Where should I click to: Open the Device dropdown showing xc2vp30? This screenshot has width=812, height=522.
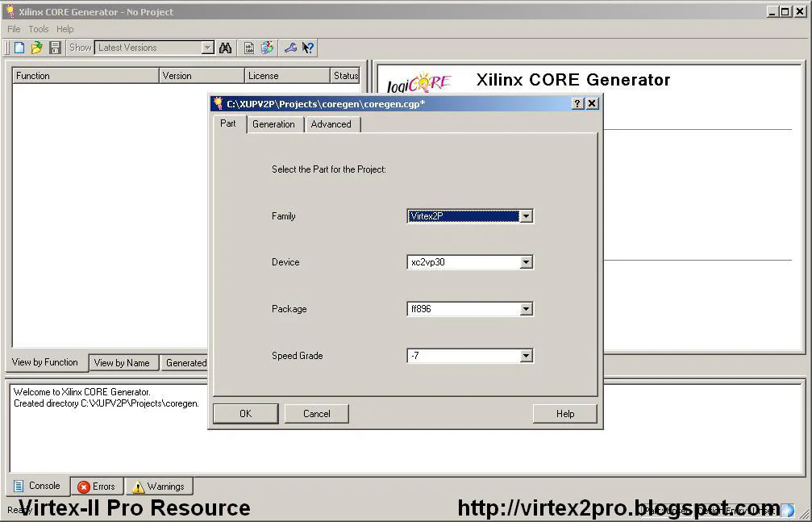(x=526, y=262)
